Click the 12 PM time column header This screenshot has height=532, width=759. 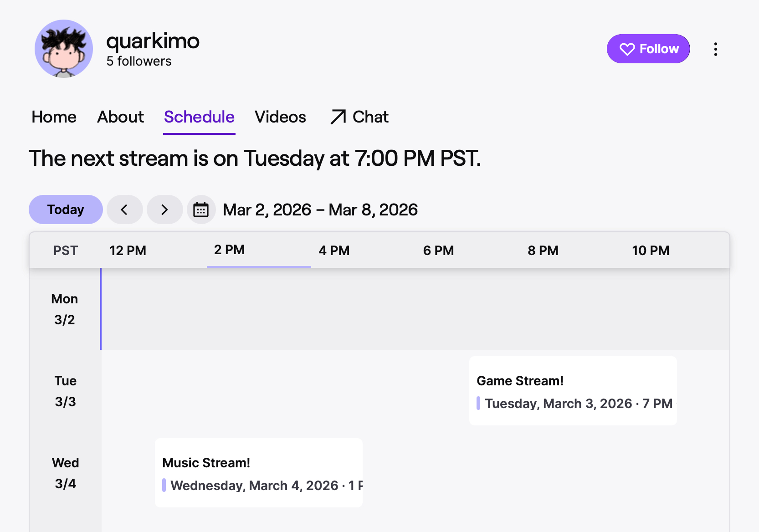click(x=128, y=251)
